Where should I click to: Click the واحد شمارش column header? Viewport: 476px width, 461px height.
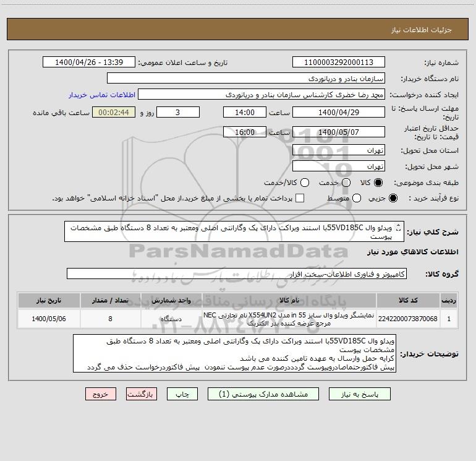(171, 300)
